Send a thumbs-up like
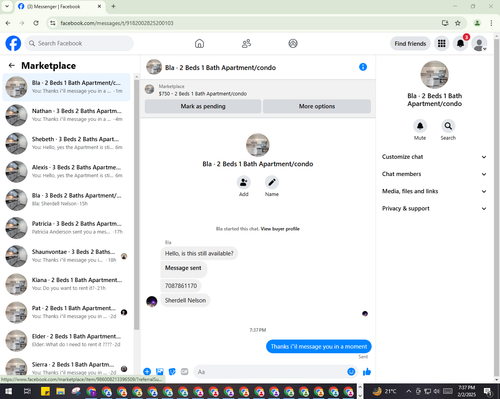Screen dimensions: 500x399 [x=367, y=371]
